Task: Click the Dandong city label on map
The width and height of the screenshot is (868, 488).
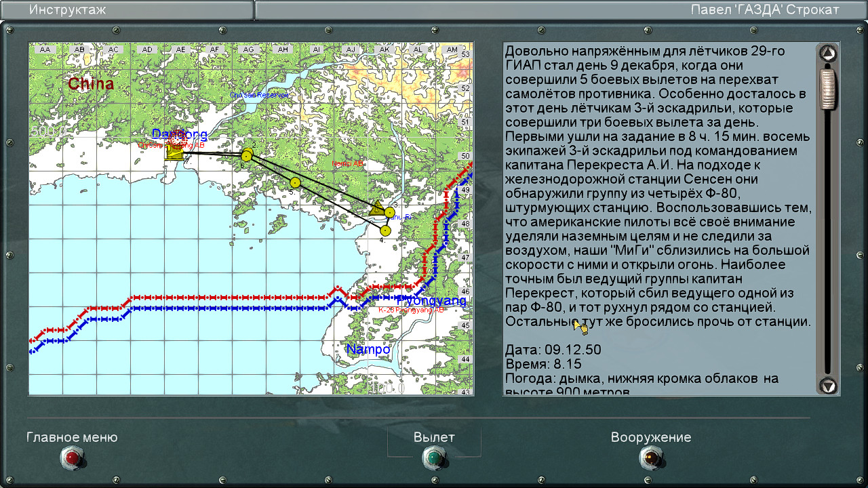Action: tap(180, 134)
